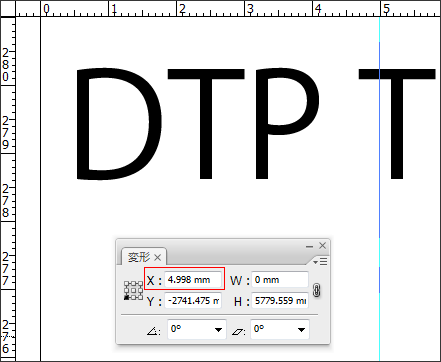Viewport: 441px width, 362px height.
Task: Click the H height field
Action: click(280, 301)
